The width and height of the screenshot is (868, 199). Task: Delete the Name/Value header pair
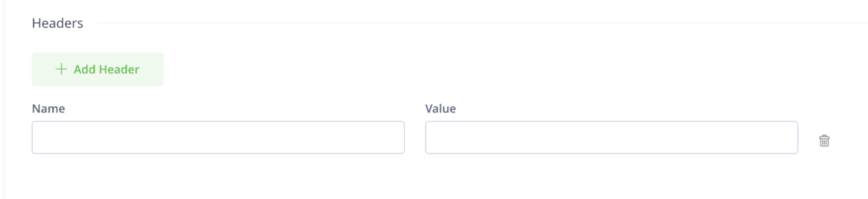[x=824, y=141]
